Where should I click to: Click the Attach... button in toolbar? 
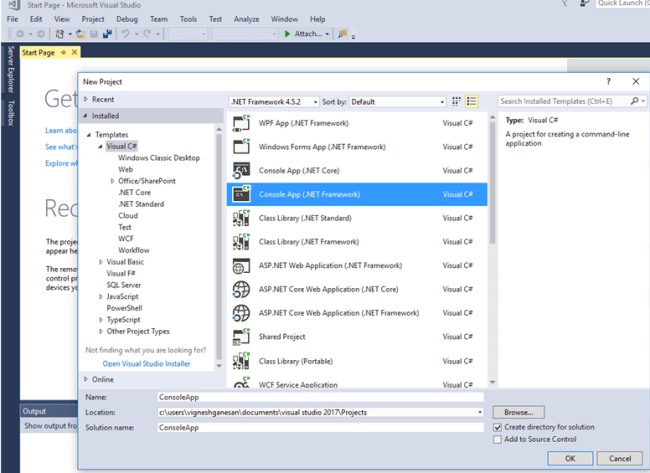pos(308,34)
